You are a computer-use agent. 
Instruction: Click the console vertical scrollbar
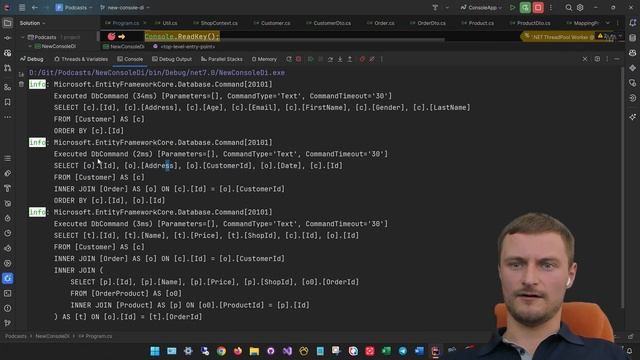pos(622,188)
